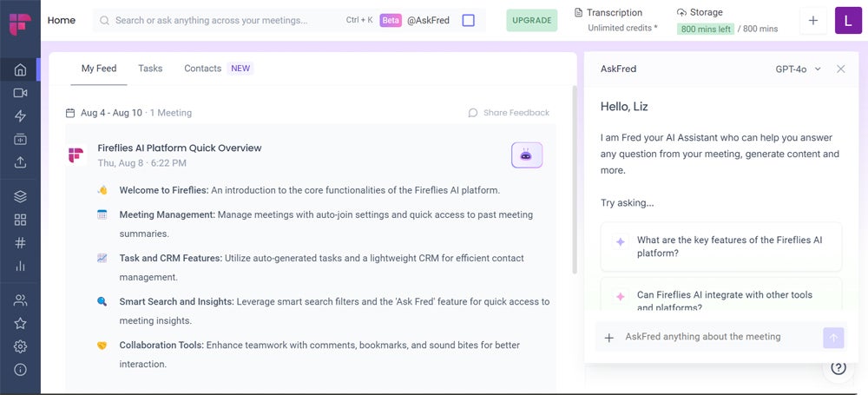Select the hashtag topics sidebar icon

click(x=20, y=243)
